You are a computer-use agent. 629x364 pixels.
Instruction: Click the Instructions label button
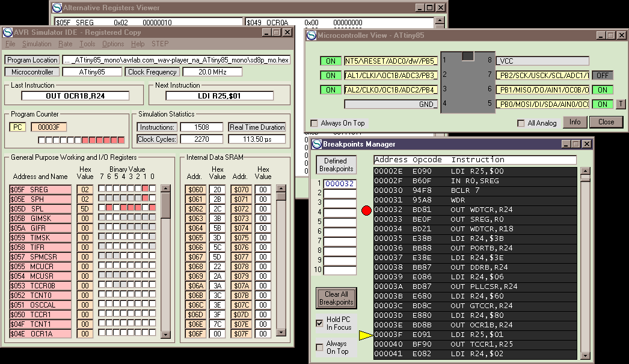157,127
